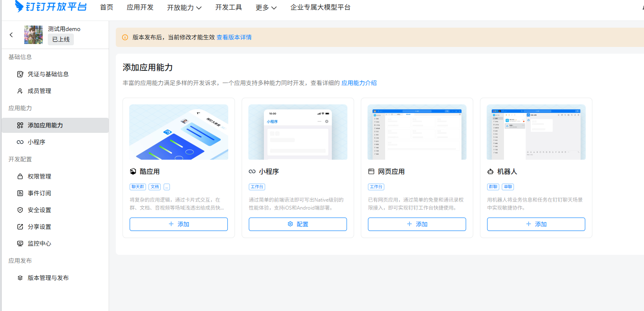Open 分享设置 in sidebar
This screenshot has height=311, width=644.
(x=55, y=227)
